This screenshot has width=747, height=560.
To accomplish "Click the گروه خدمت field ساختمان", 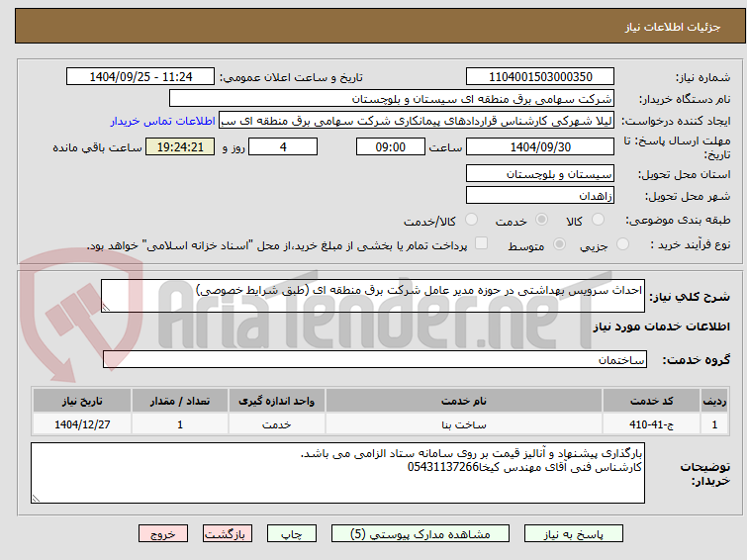I will click(x=375, y=359).
